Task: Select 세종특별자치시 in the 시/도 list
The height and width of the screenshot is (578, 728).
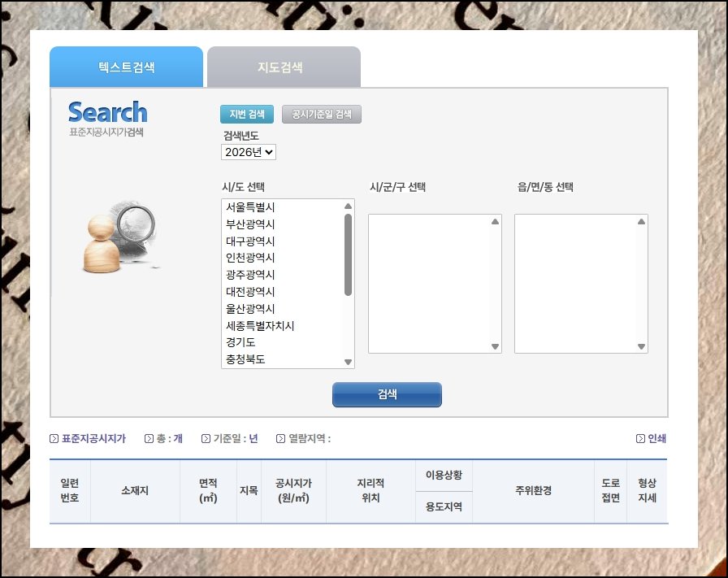Action: tap(284, 326)
